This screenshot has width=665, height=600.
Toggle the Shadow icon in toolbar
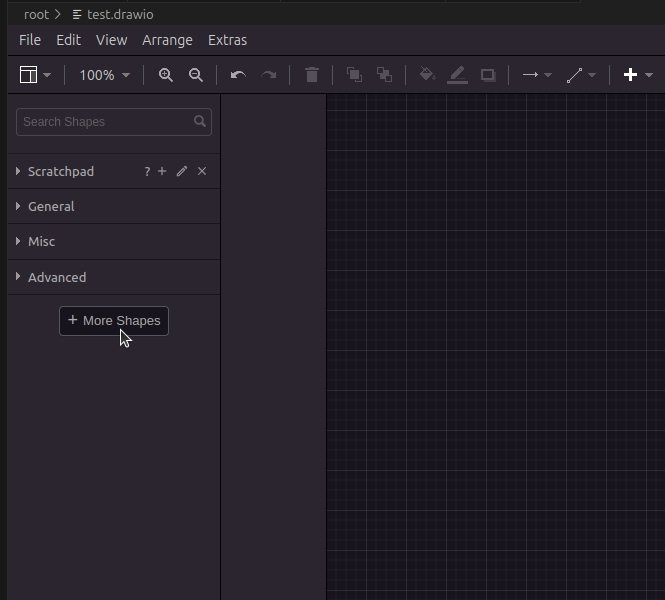coord(488,75)
